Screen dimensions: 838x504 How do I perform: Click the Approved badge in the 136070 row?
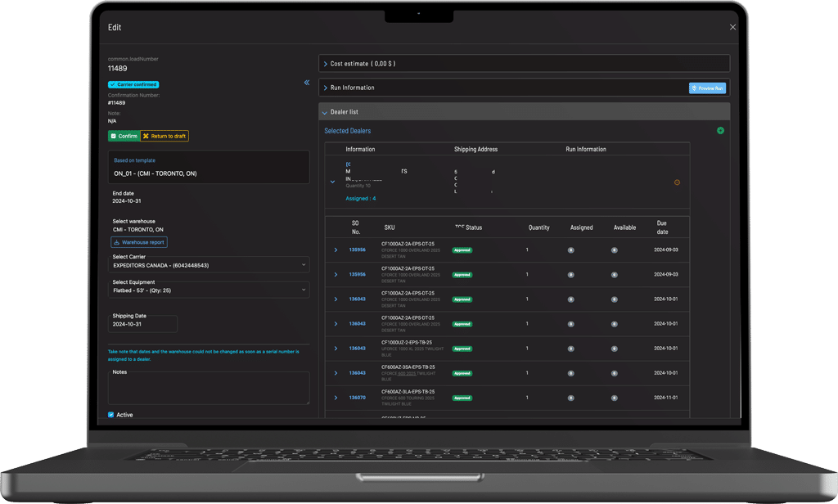(x=462, y=398)
